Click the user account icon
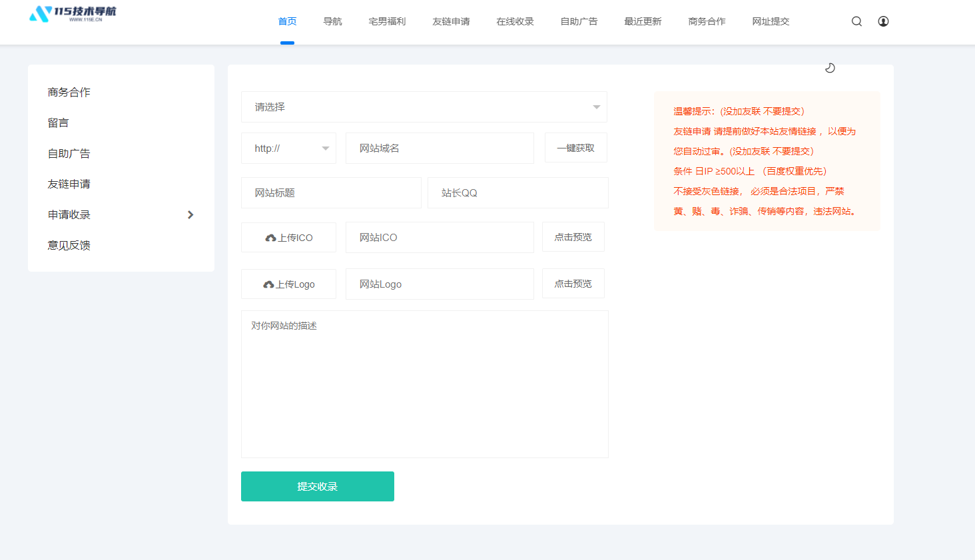 coord(883,21)
